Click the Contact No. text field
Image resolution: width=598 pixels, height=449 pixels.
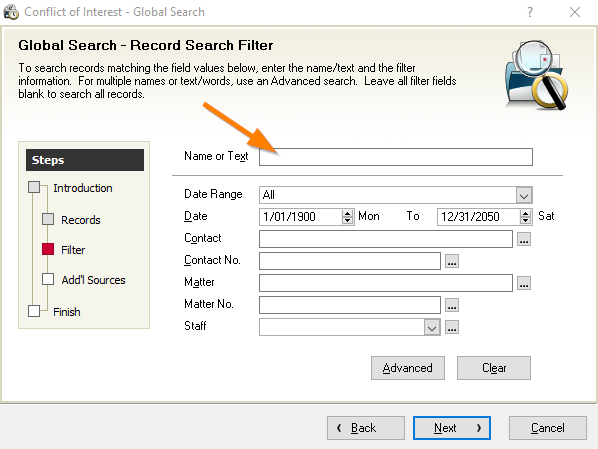(350, 261)
